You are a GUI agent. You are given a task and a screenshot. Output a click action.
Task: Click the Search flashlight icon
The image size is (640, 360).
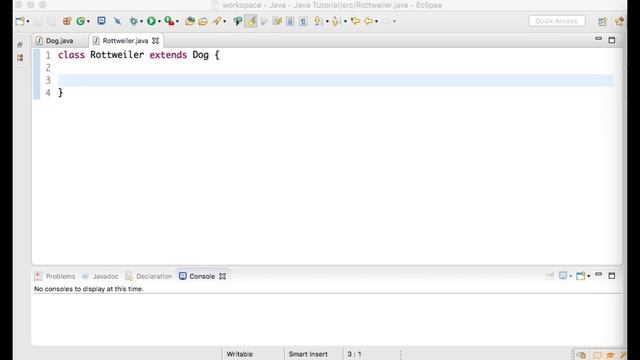[x=217, y=21]
